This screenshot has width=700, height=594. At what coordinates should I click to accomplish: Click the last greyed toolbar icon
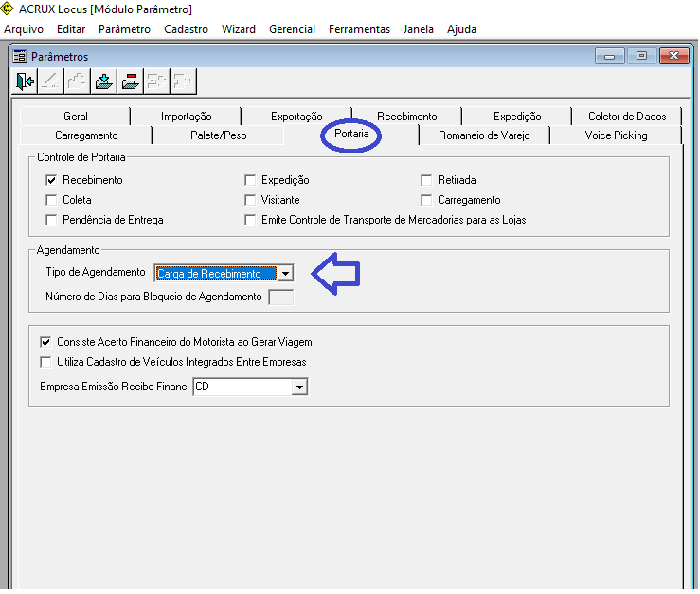(183, 81)
